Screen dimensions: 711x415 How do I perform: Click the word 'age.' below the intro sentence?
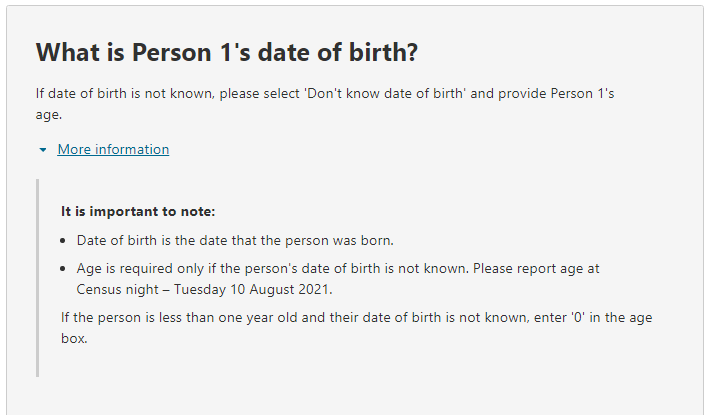[49, 115]
